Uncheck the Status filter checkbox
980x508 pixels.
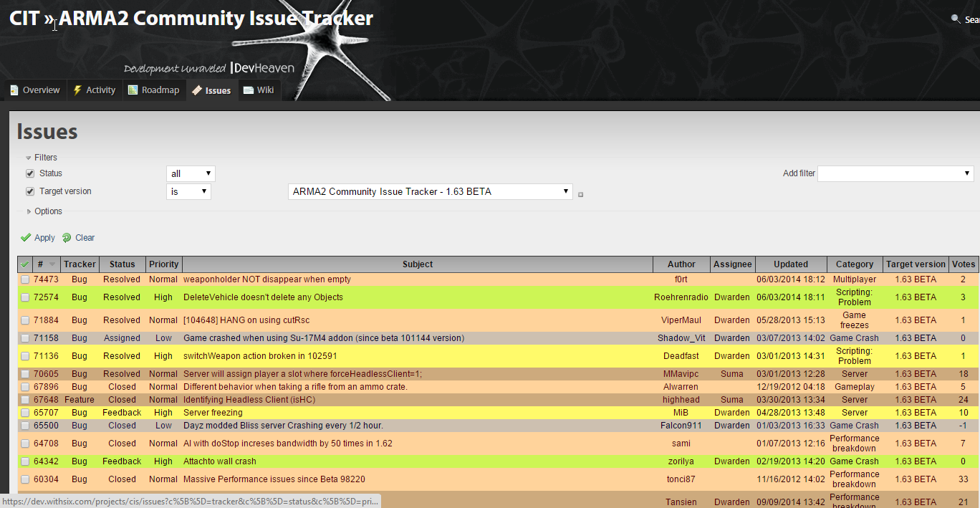coord(30,173)
